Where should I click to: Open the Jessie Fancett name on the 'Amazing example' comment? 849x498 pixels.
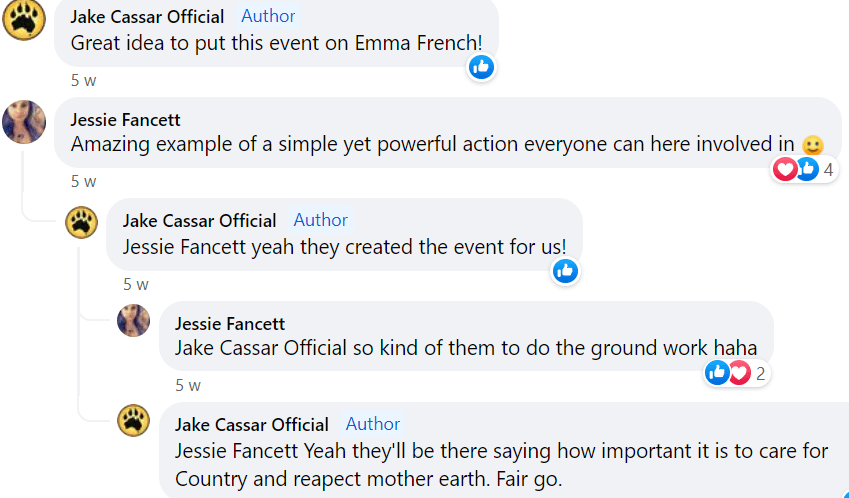click(x=125, y=119)
